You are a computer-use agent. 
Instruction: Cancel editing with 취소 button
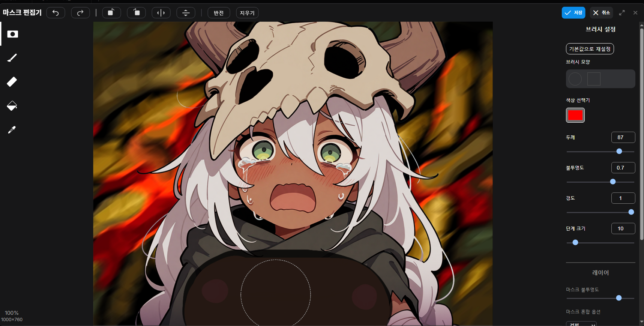pyautogui.click(x=602, y=13)
